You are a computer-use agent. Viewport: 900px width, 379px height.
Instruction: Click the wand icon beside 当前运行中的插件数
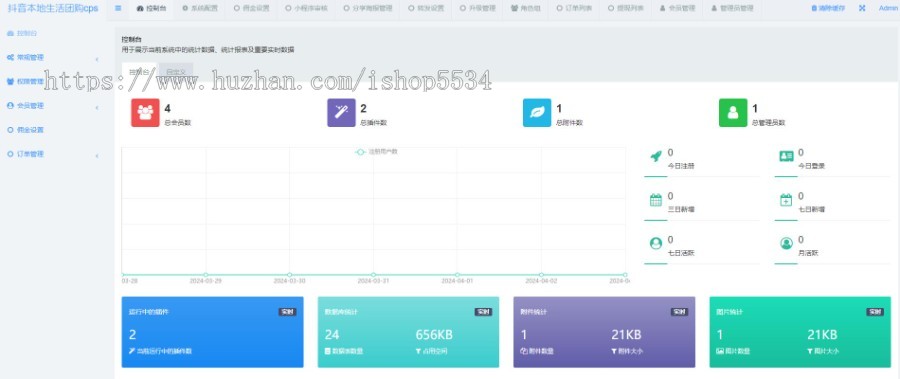(x=132, y=350)
